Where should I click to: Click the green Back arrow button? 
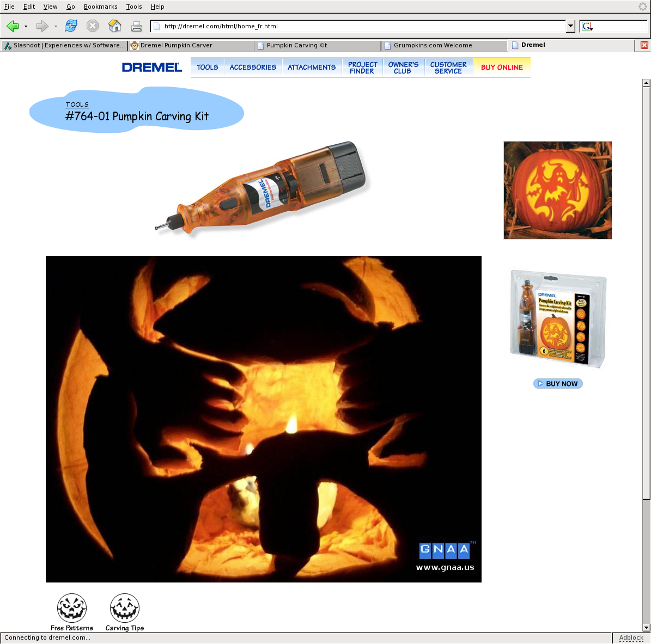pos(13,26)
